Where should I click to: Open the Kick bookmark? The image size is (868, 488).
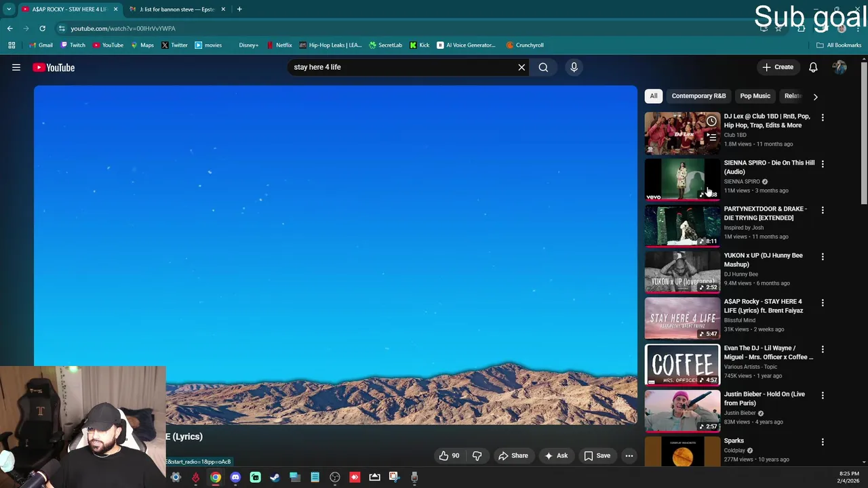pyautogui.click(x=420, y=45)
